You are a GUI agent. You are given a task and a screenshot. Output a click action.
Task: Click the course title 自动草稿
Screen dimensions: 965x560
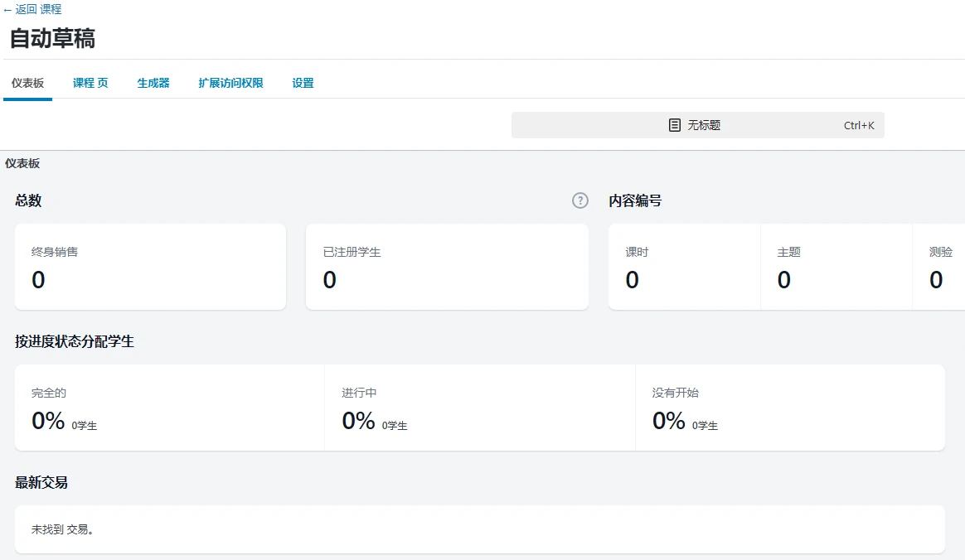coord(52,38)
